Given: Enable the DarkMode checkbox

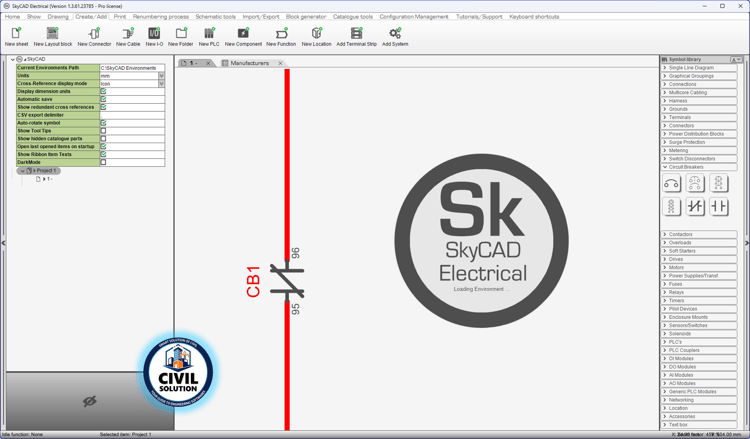Looking at the screenshot, I should [103, 162].
